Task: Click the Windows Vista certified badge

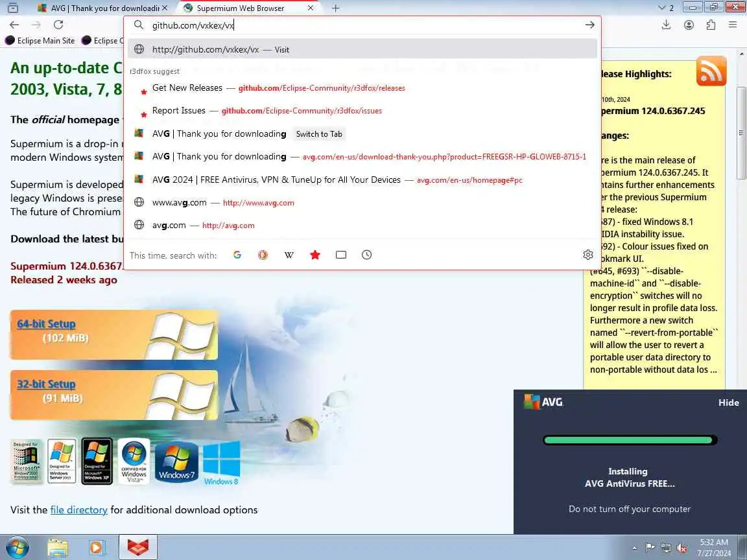Action: click(x=134, y=461)
